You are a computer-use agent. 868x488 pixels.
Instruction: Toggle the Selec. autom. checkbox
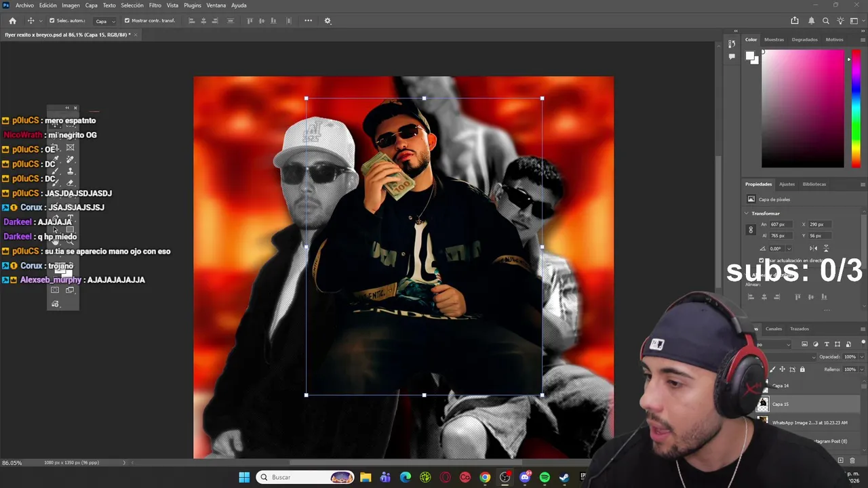[52, 20]
